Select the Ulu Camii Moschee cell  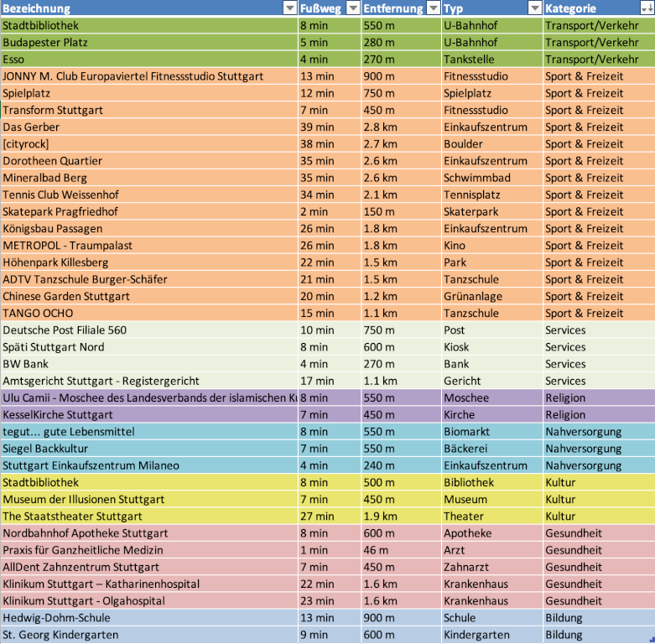pos(149,397)
